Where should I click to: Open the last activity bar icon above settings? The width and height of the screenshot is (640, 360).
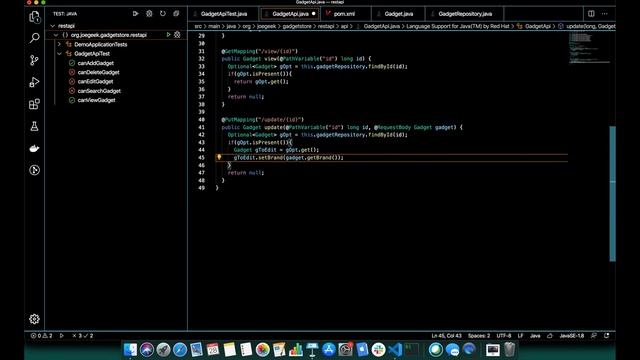coord(34,170)
